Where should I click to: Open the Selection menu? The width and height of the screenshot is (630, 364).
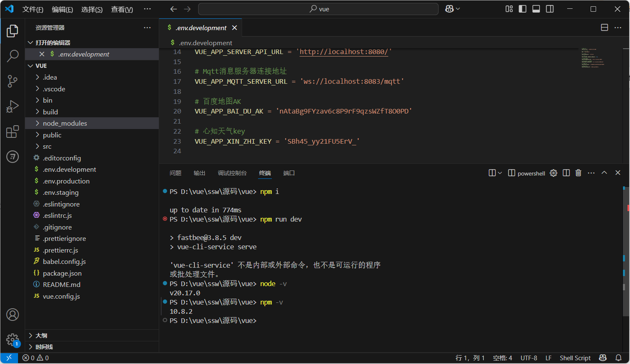92,9
